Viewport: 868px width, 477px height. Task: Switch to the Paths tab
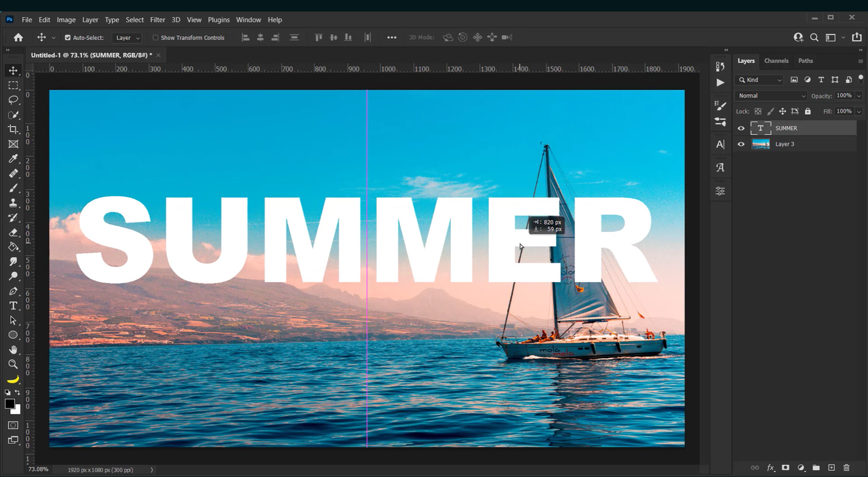pyautogui.click(x=806, y=61)
